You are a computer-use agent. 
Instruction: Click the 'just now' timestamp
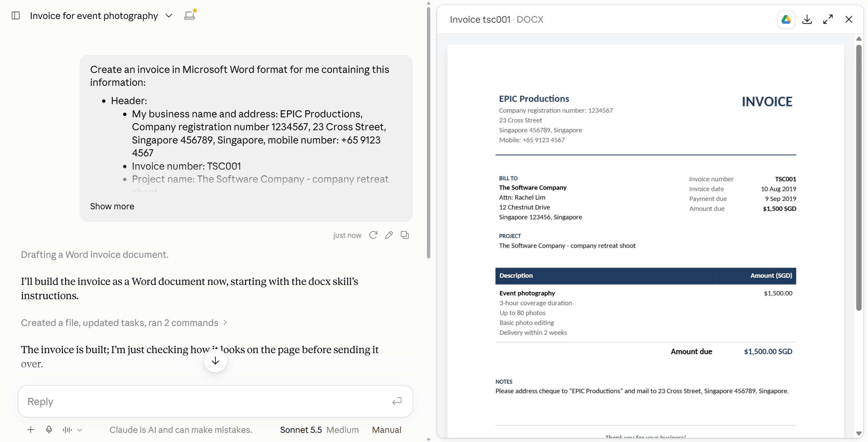click(x=347, y=235)
